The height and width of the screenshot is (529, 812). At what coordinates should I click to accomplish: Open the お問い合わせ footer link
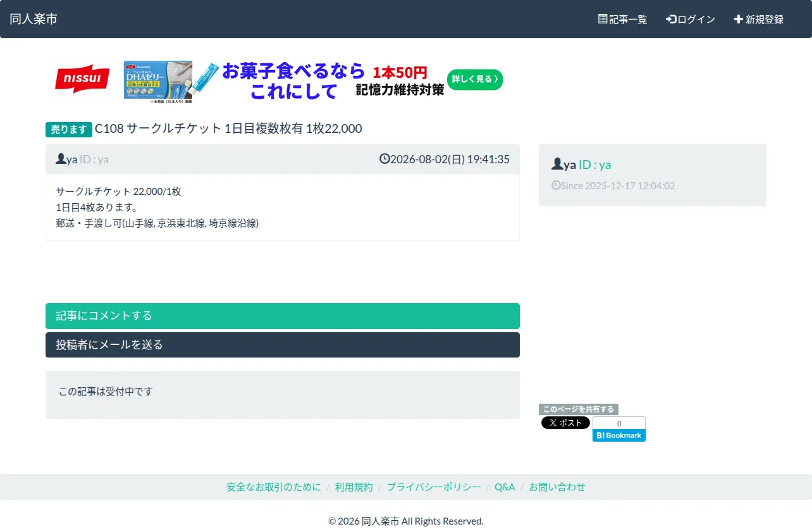pyautogui.click(x=557, y=487)
